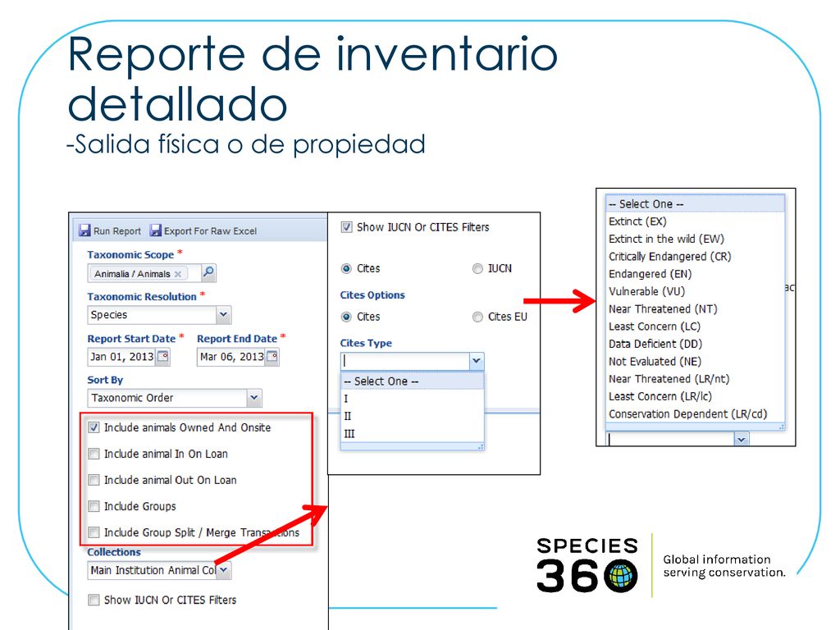
Task: Select Near Threatened (NT) option
Action: (x=696, y=309)
